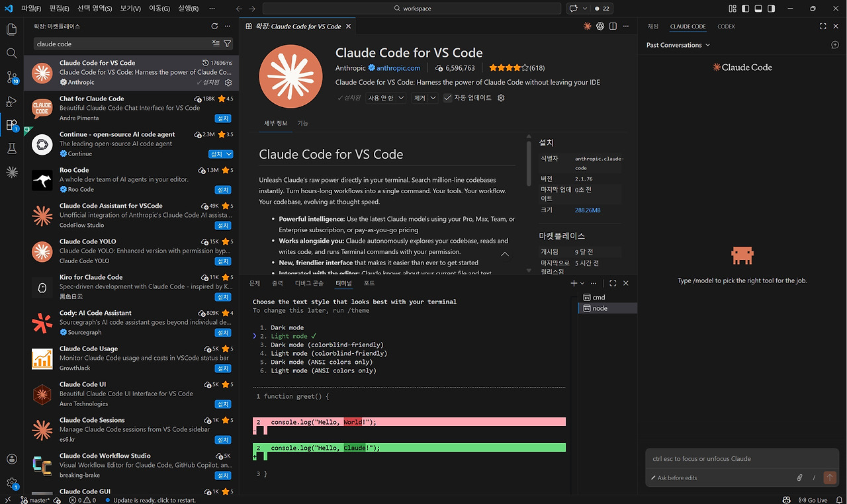Switch to the Problems (문제) panel tab

[x=255, y=283]
